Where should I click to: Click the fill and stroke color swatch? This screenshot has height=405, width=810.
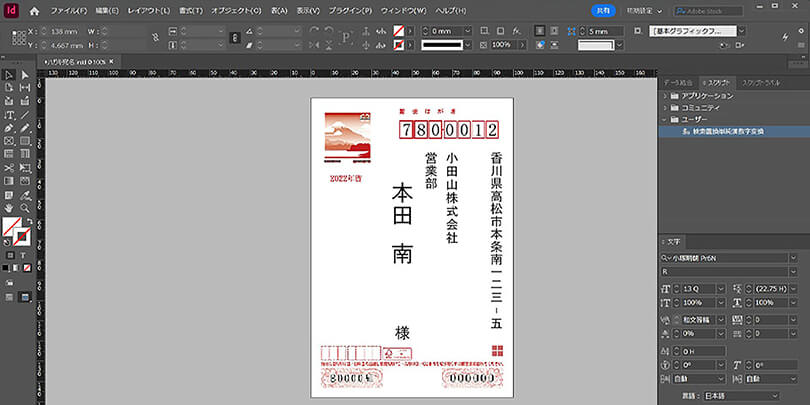pos(13,228)
